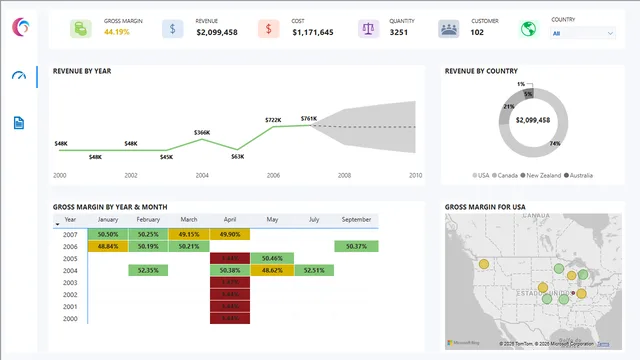The width and height of the screenshot is (640, 360).
Task: Click the app logo in sidebar
Action: click(20, 27)
